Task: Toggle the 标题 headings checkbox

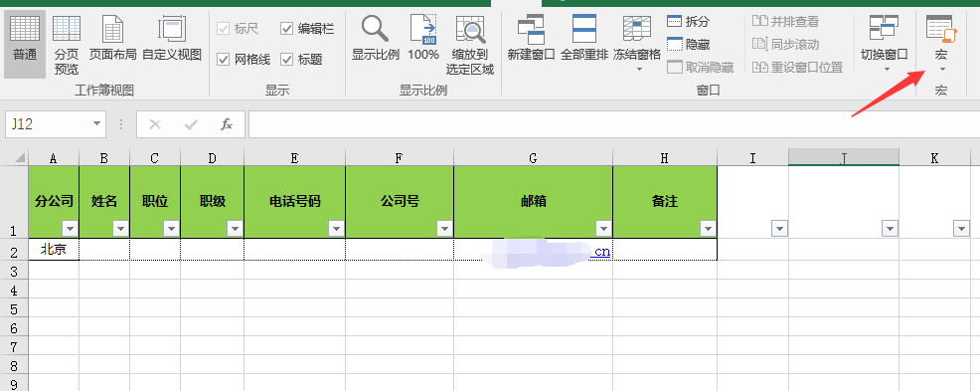Action: (301, 60)
